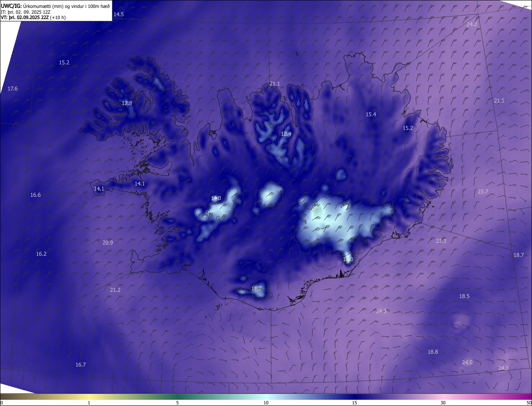Click the 21.5 value label
The height and width of the screenshot is (406, 532).
[499, 101]
